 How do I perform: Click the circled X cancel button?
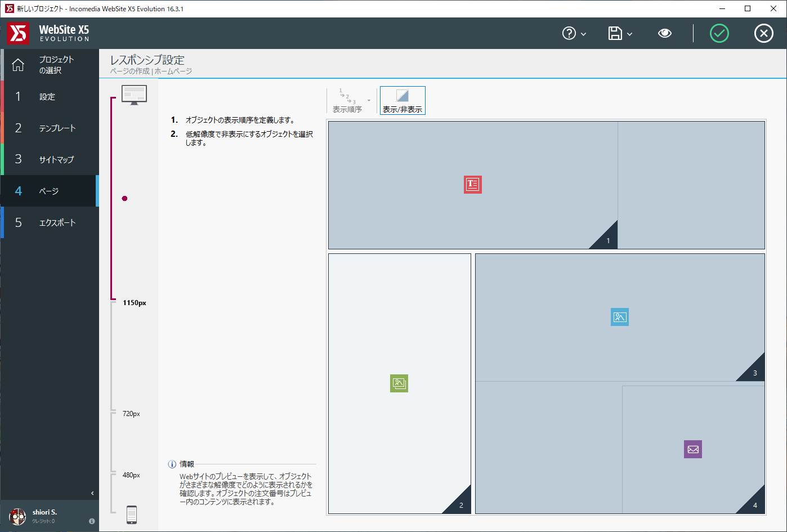pyautogui.click(x=763, y=34)
